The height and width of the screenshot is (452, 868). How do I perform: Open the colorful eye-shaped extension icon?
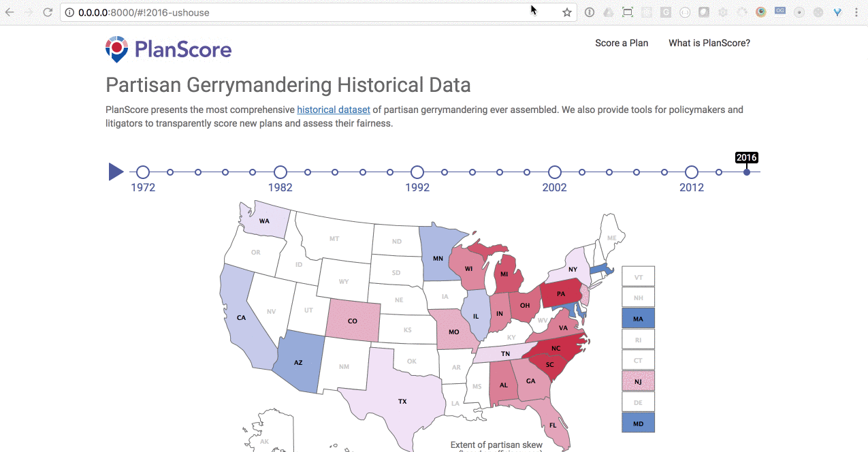tap(760, 12)
